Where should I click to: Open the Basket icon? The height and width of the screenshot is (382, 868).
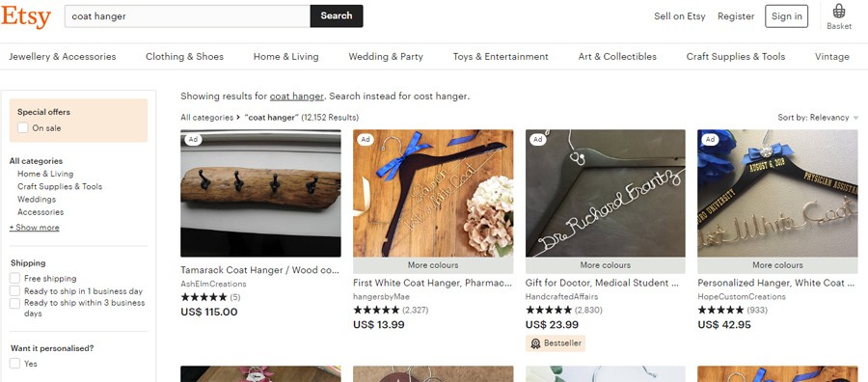click(x=839, y=16)
